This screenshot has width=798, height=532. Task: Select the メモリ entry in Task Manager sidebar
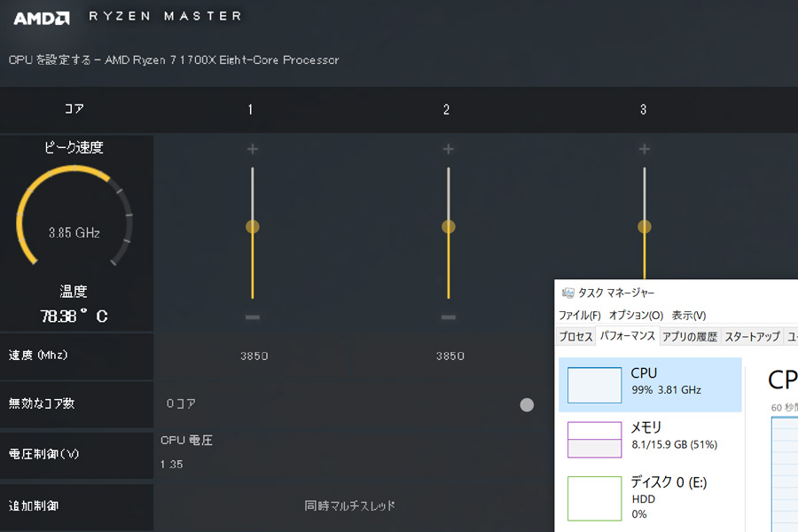pos(650,440)
